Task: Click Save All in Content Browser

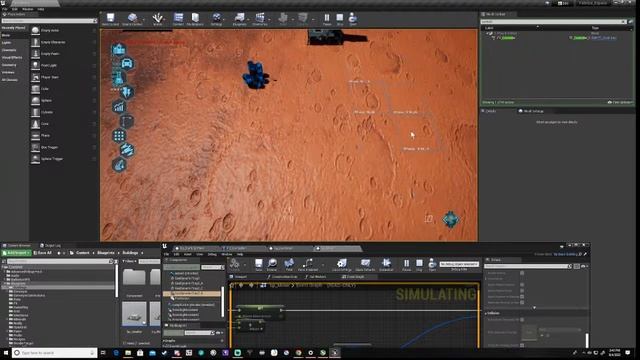Action: [x=42, y=253]
